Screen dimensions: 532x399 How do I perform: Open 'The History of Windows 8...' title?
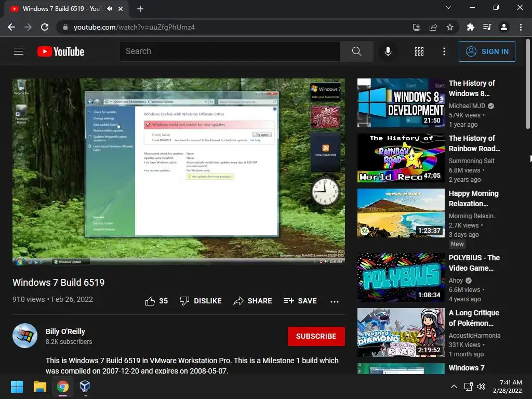point(472,88)
